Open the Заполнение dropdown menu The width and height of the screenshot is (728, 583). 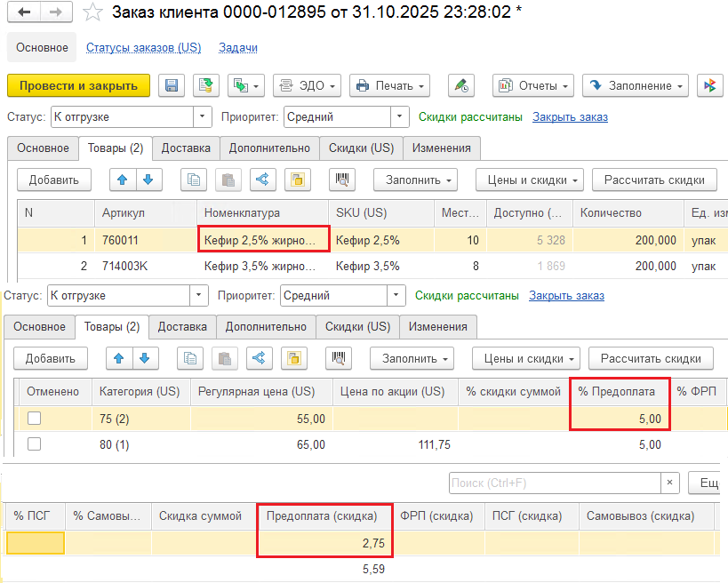point(635,85)
